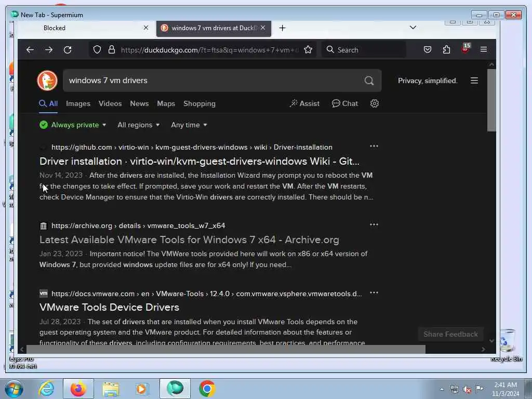
Task: Open Latest Available VMware Tools Archive.org result
Action: (x=189, y=240)
